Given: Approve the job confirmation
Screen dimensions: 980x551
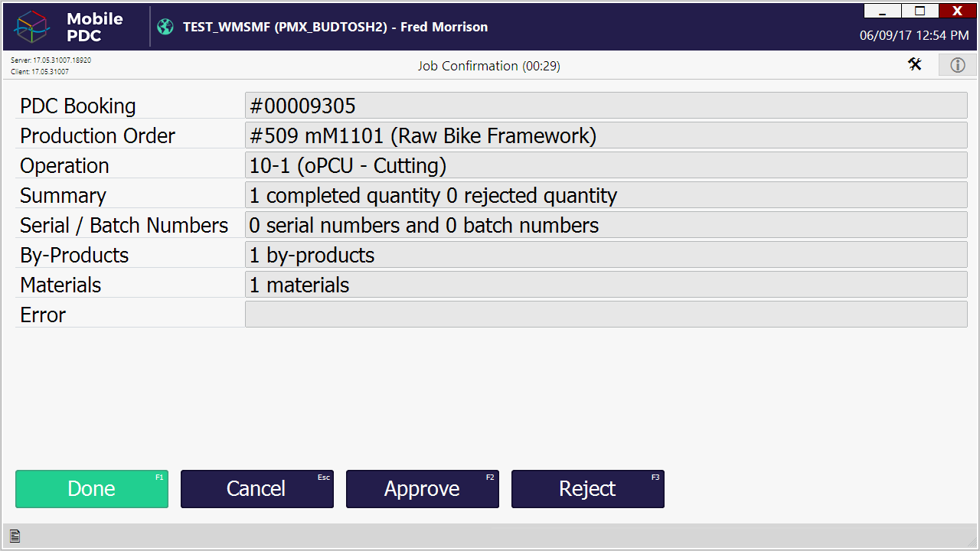Looking at the screenshot, I should pos(422,489).
